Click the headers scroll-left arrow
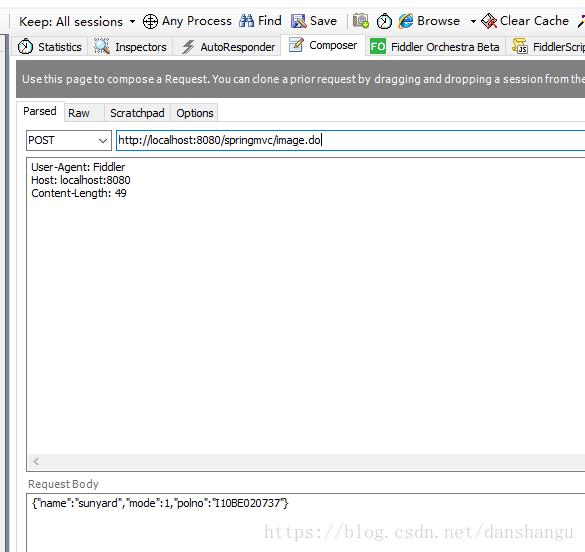 click(x=36, y=461)
